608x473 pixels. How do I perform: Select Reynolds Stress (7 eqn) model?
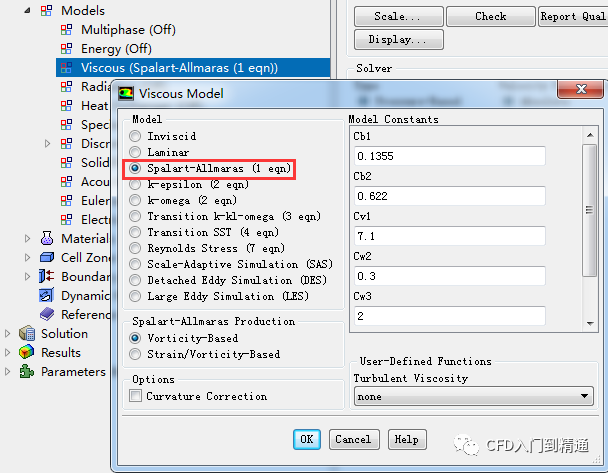135,248
